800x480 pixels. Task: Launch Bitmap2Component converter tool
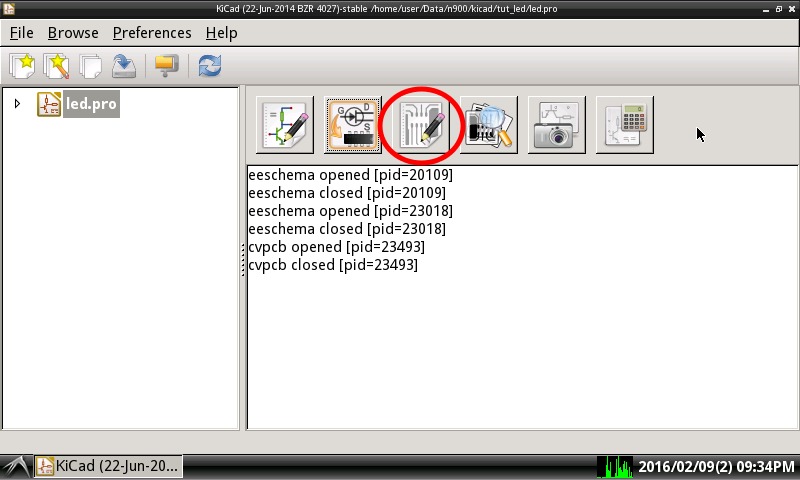coord(557,125)
